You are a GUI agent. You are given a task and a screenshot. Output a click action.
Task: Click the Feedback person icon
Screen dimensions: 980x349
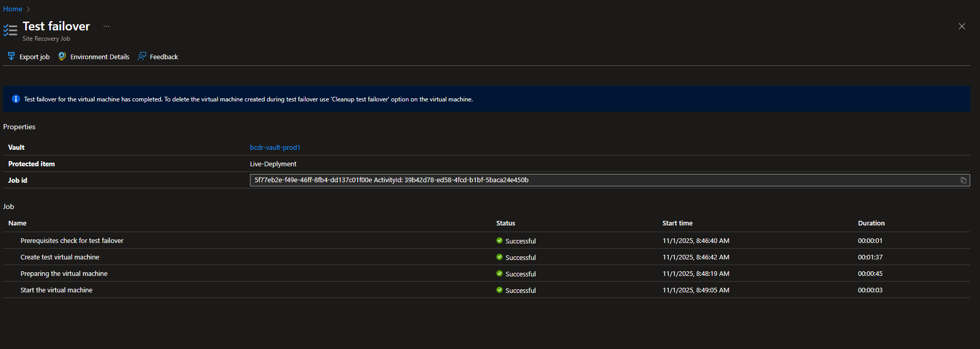142,56
